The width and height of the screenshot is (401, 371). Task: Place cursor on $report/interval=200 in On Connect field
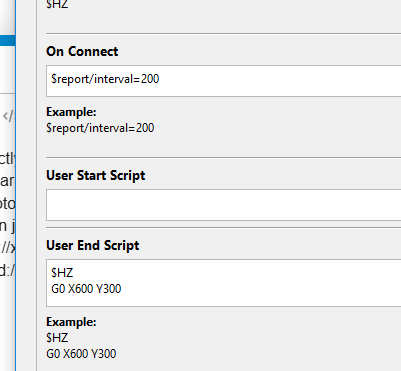[105, 79]
